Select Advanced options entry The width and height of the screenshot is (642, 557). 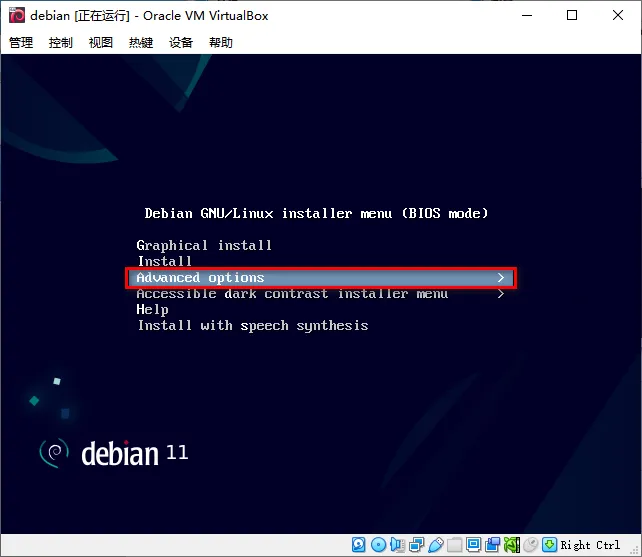pos(321,278)
